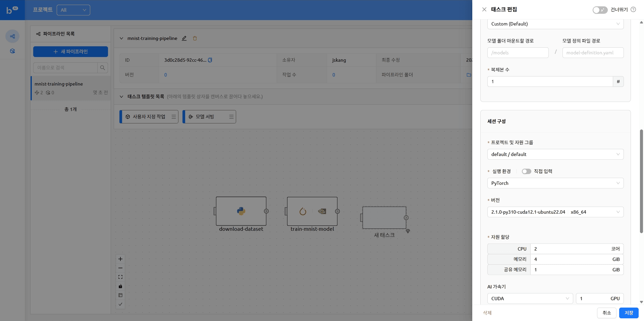Open the help icon next to 건너뛰기
This screenshot has height=321, width=644.
click(633, 9)
